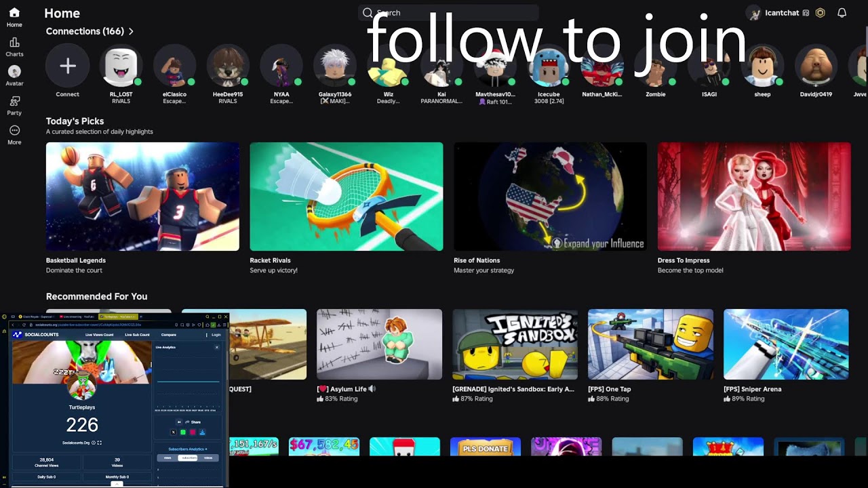The width and height of the screenshot is (868, 488).
Task: Open ISAGI connection avatar
Action: pos(709,66)
